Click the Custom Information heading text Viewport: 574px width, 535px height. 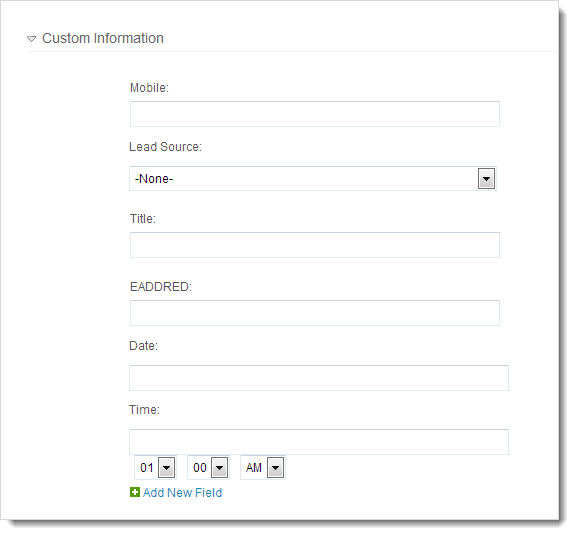pyautogui.click(x=102, y=38)
